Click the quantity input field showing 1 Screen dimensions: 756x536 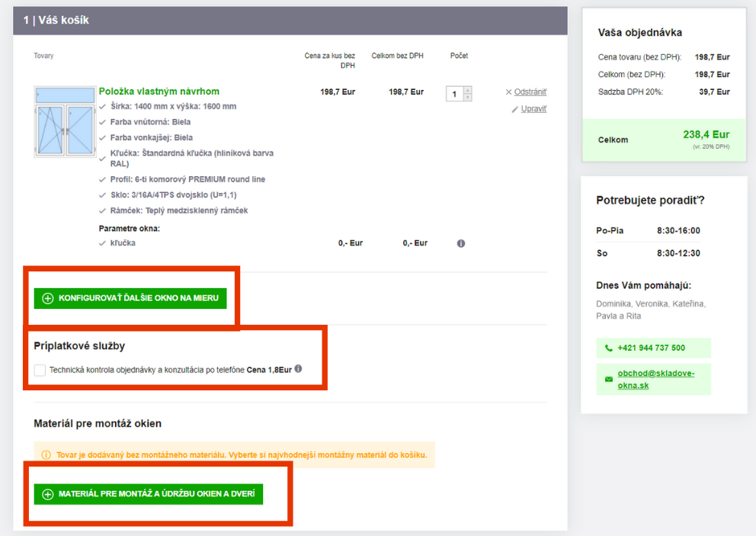pyautogui.click(x=455, y=94)
